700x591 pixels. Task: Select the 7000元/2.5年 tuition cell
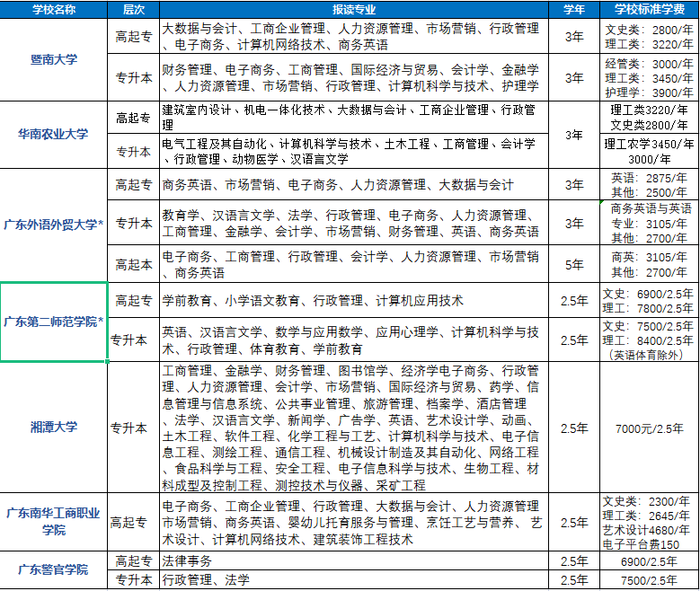click(648, 428)
